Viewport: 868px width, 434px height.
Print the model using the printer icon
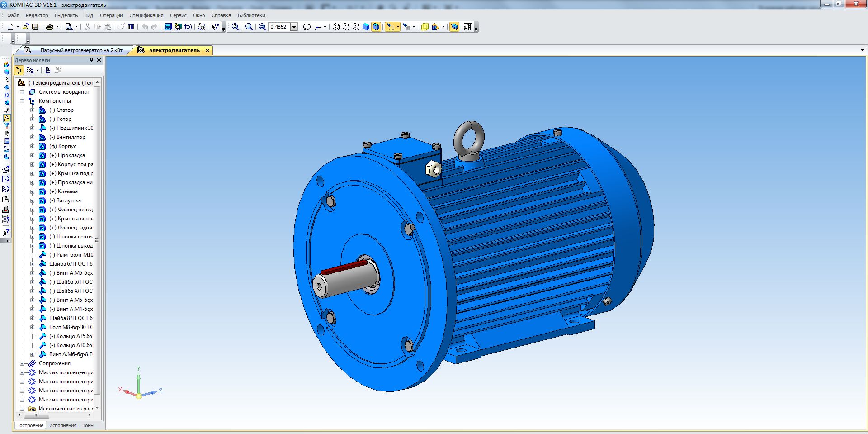point(50,27)
